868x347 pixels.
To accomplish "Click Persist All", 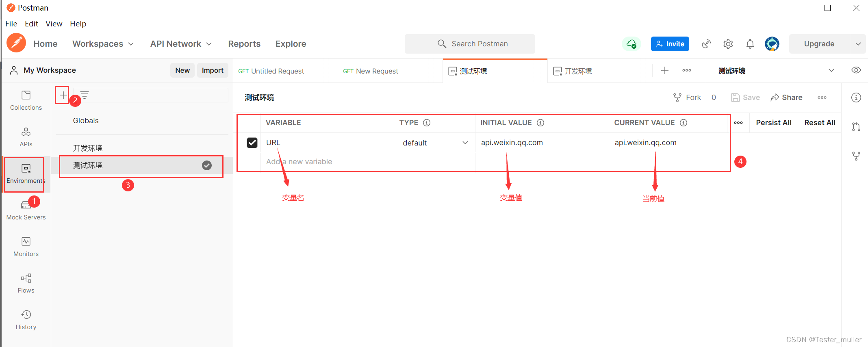I will [774, 123].
